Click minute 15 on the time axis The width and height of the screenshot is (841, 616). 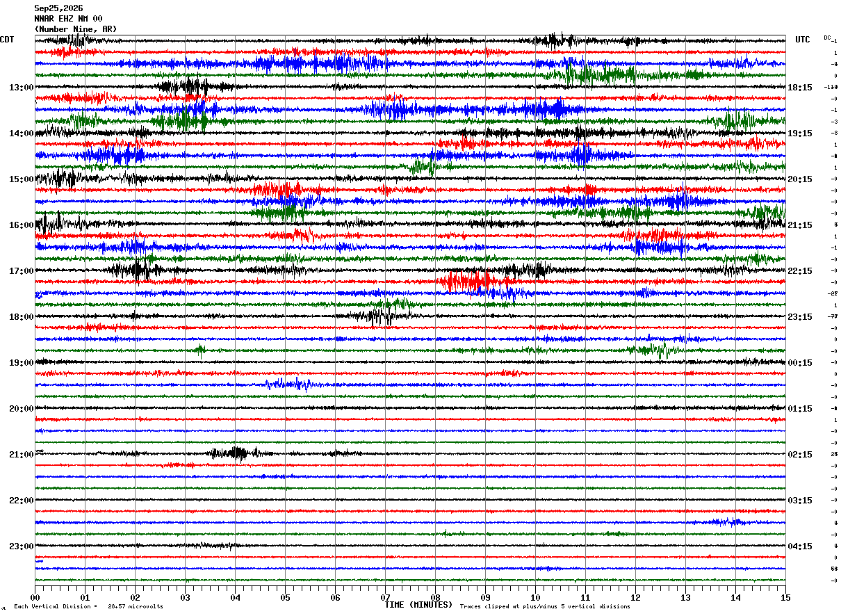pyautogui.click(x=785, y=597)
